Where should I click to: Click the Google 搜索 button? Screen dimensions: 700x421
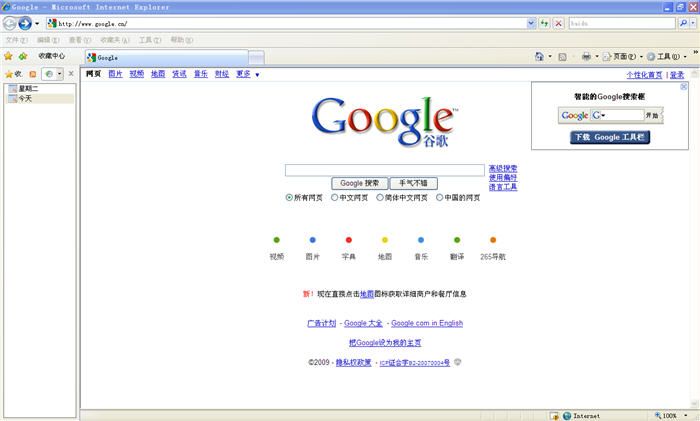pyautogui.click(x=360, y=183)
